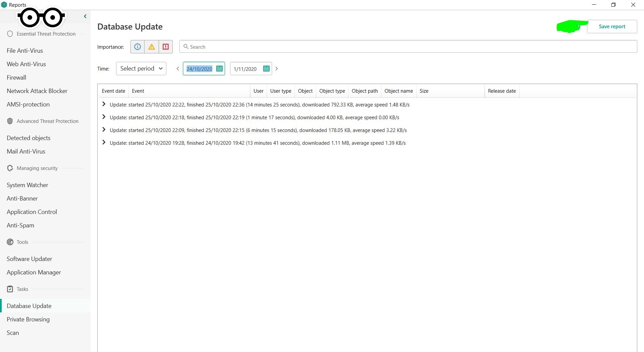The width and height of the screenshot is (644, 352).
Task: Open the Firewall report
Action: click(x=16, y=78)
